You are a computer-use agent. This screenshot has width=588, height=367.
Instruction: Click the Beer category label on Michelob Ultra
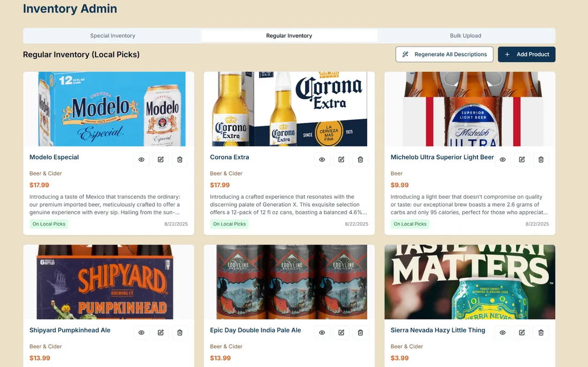[x=397, y=174]
